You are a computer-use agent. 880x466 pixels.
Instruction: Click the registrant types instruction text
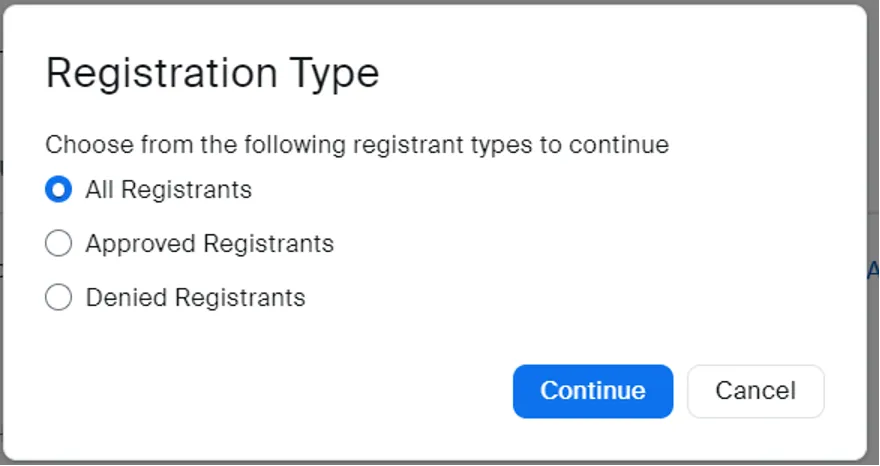[x=356, y=144]
